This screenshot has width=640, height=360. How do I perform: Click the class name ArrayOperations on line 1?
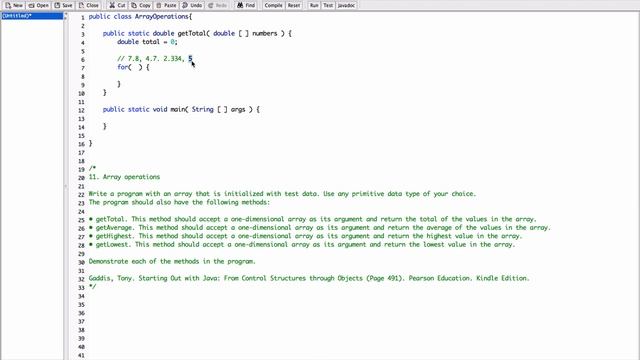click(162, 17)
